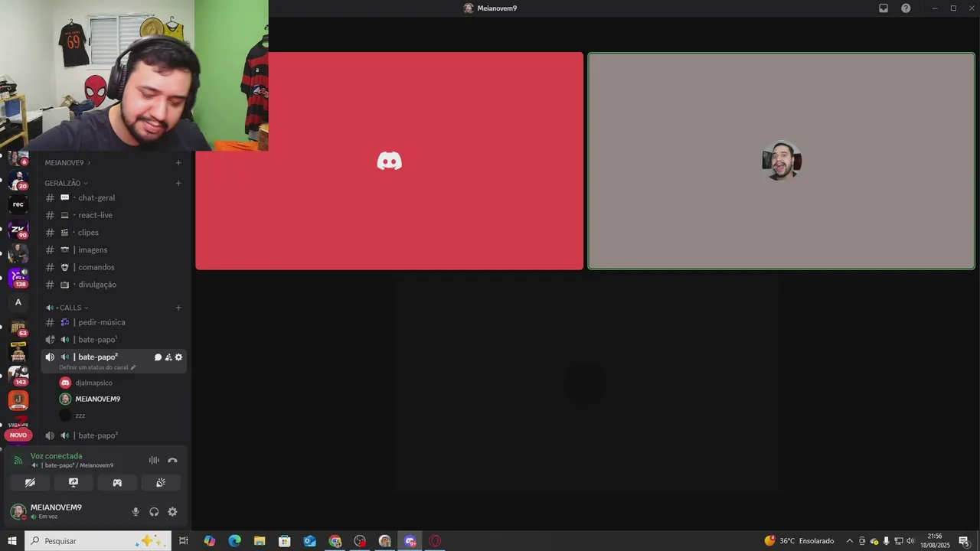
Task: Open the orange J server icon
Action: click(18, 400)
